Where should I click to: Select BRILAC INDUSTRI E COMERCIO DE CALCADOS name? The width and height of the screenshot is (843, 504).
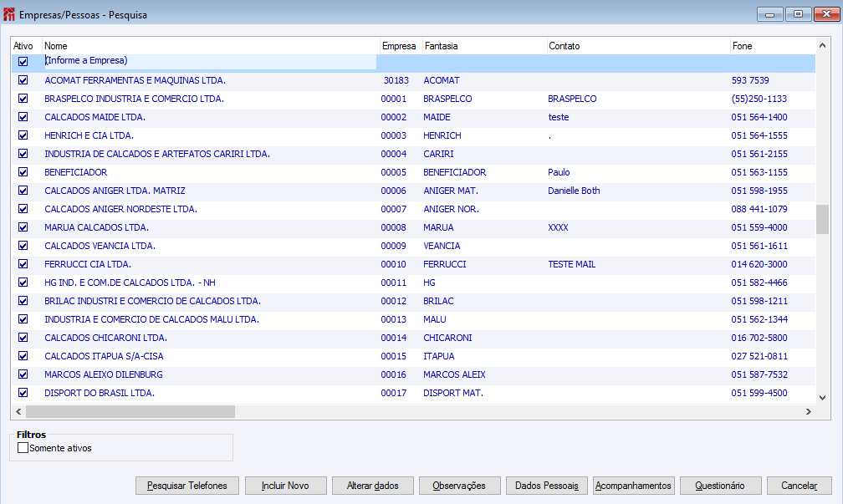[x=153, y=301]
